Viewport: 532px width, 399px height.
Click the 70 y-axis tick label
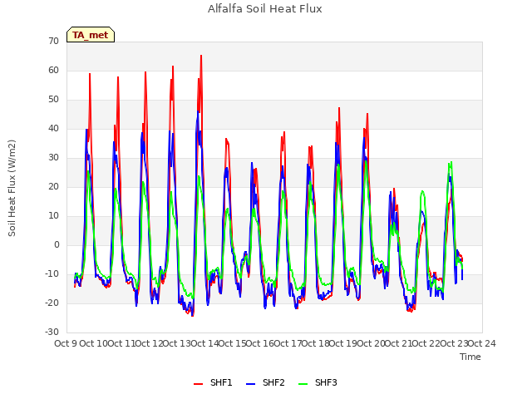53,41
